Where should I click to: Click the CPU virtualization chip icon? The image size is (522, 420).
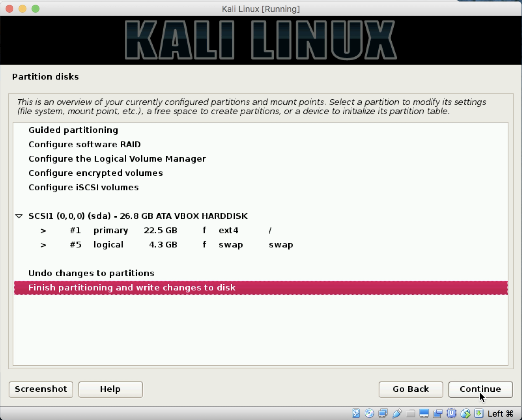click(x=451, y=413)
